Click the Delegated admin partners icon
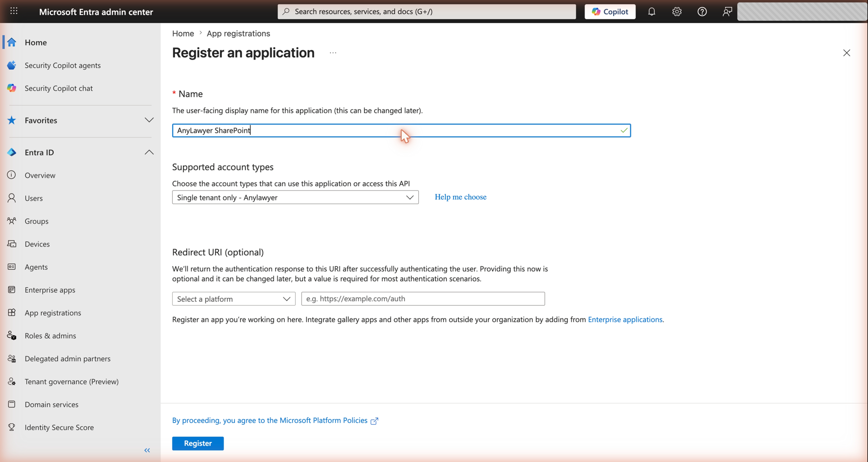The width and height of the screenshot is (868, 462). coord(12,359)
